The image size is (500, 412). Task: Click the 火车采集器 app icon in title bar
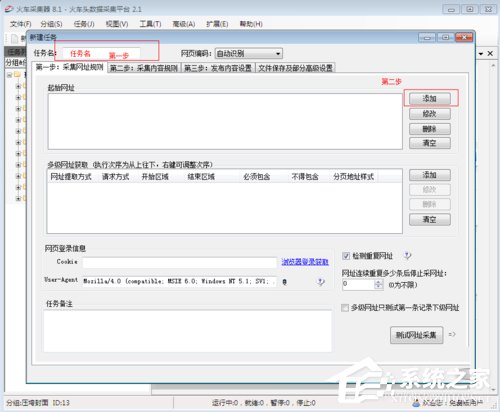9,9
